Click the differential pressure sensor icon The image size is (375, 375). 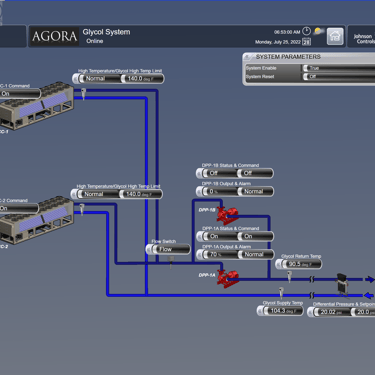click(x=342, y=284)
